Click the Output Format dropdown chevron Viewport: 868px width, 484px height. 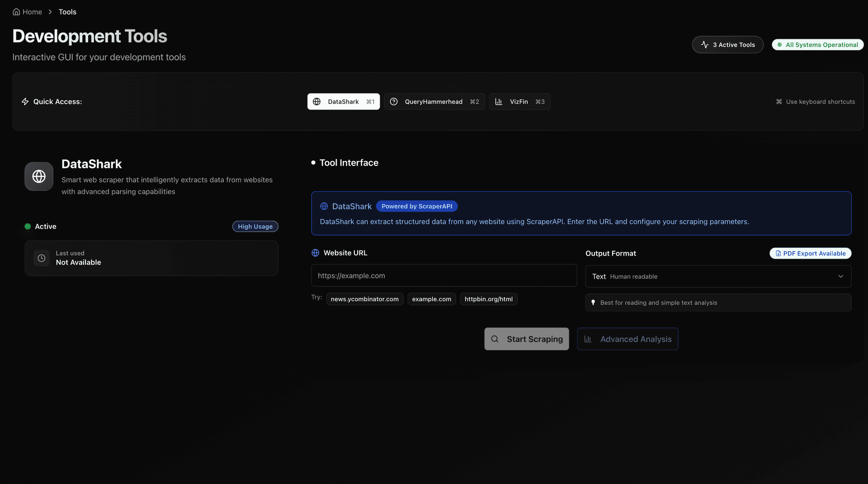(841, 276)
